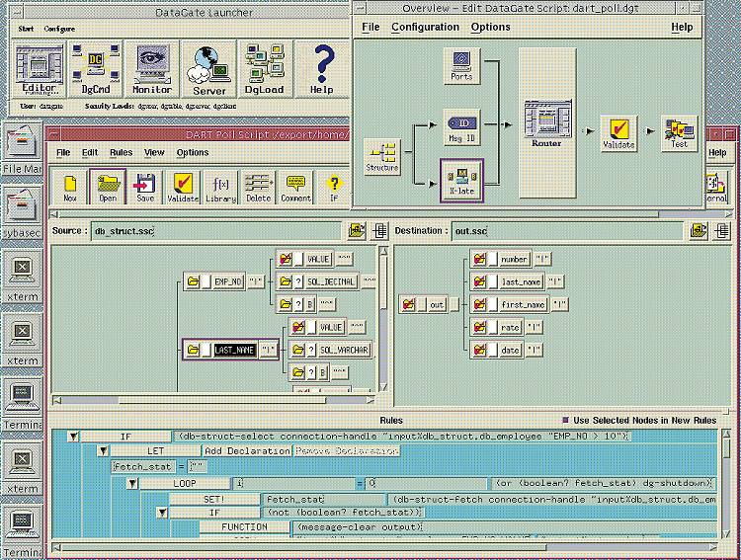Screen dimensions: 741x560
Task: Select the Msg ID icon in Overview
Action: point(461,127)
